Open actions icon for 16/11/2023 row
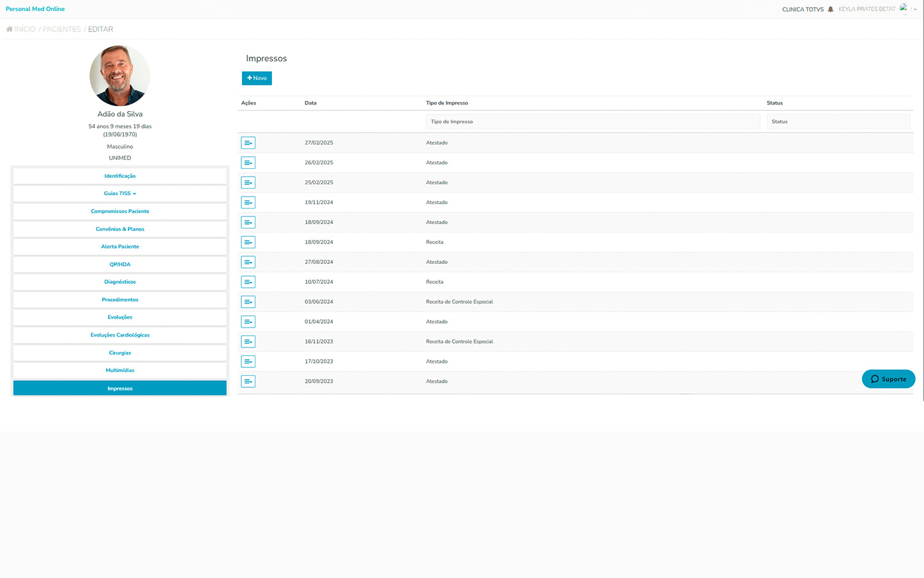924x578 pixels. click(x=248, y=342)
